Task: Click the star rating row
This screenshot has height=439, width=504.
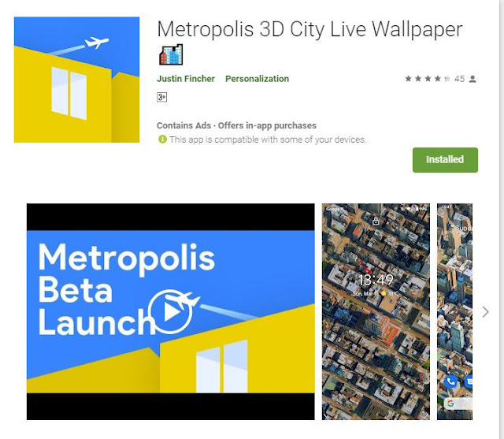Action: 428,79
